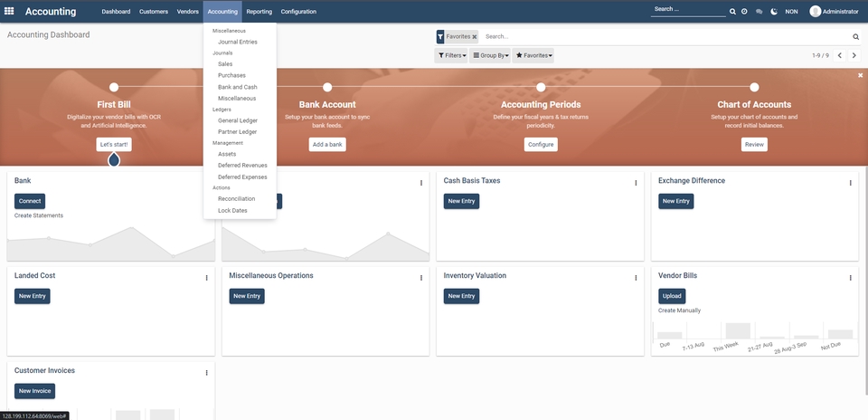Select the Chart of Accounts step marker
868x420 pixels.
coord(754,87)
